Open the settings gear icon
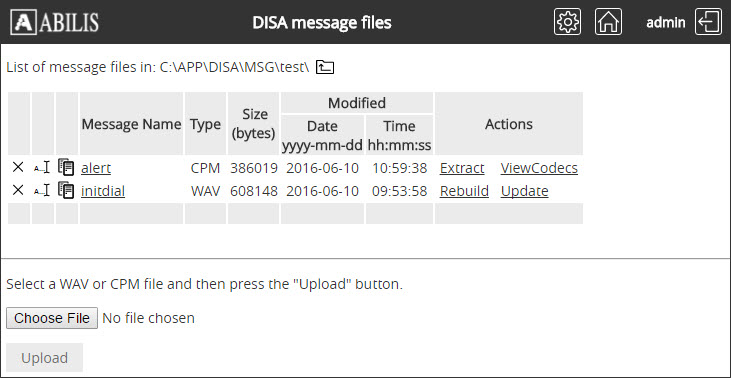This screenshot has height=378, width=731. (x=567, y=22)
